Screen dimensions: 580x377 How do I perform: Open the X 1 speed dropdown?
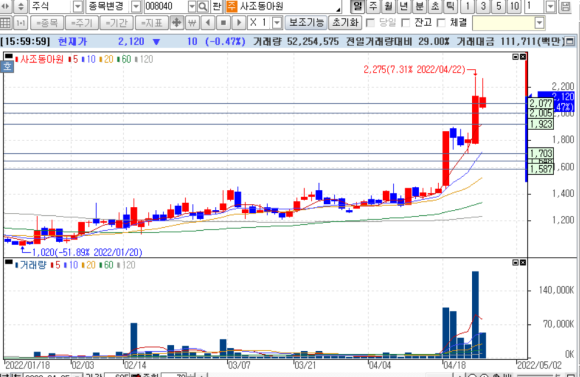click(277, 23)
